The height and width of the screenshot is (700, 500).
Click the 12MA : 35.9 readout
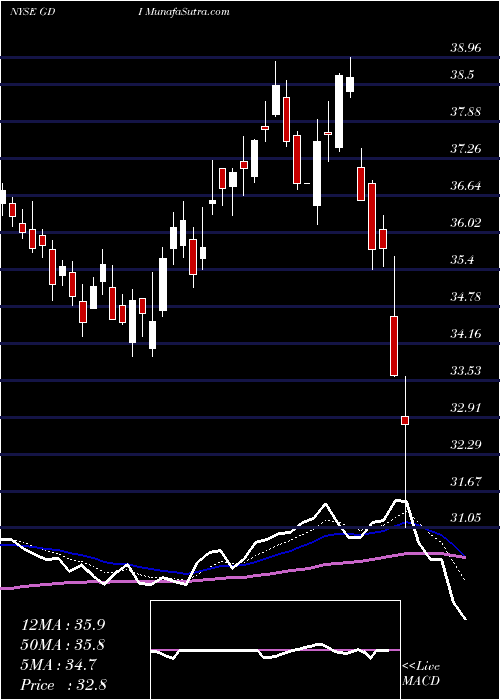tap(63, 625)
